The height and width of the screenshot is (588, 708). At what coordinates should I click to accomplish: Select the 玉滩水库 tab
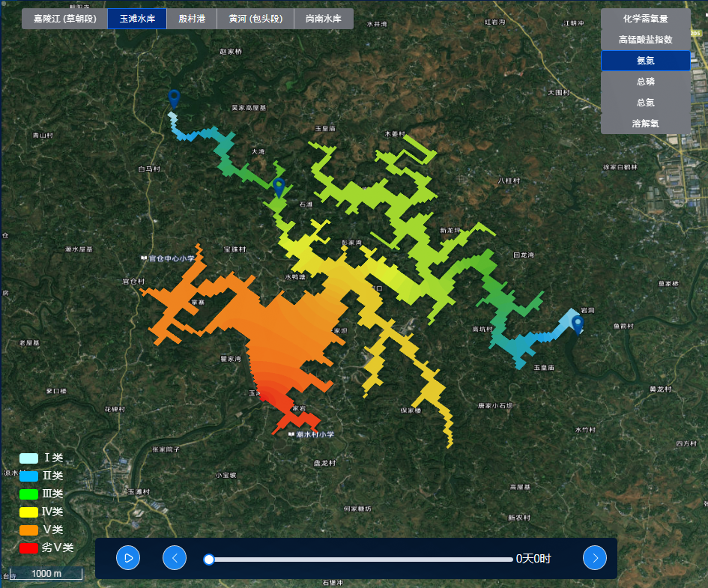[x=137, y=19]
